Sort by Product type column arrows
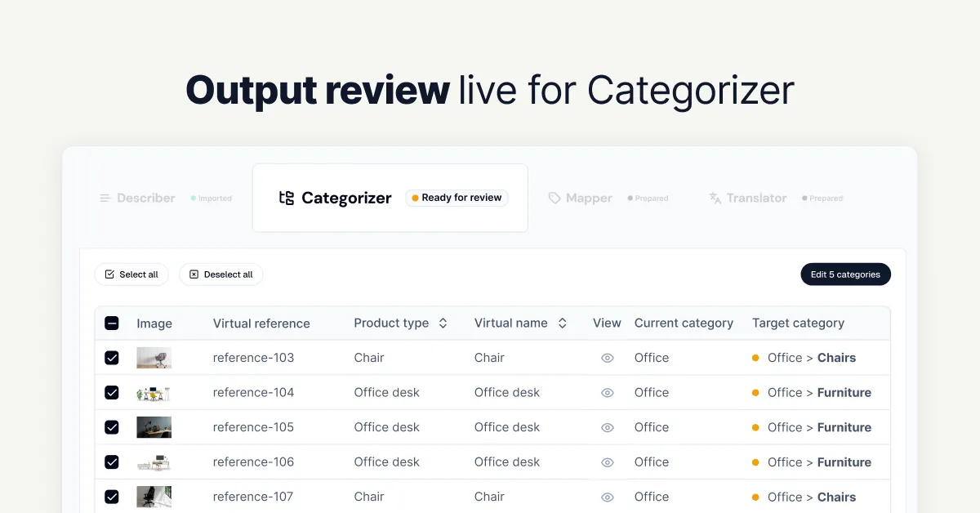Image resolution: width=980 pixels, height=513 pixels. (443, 323)
